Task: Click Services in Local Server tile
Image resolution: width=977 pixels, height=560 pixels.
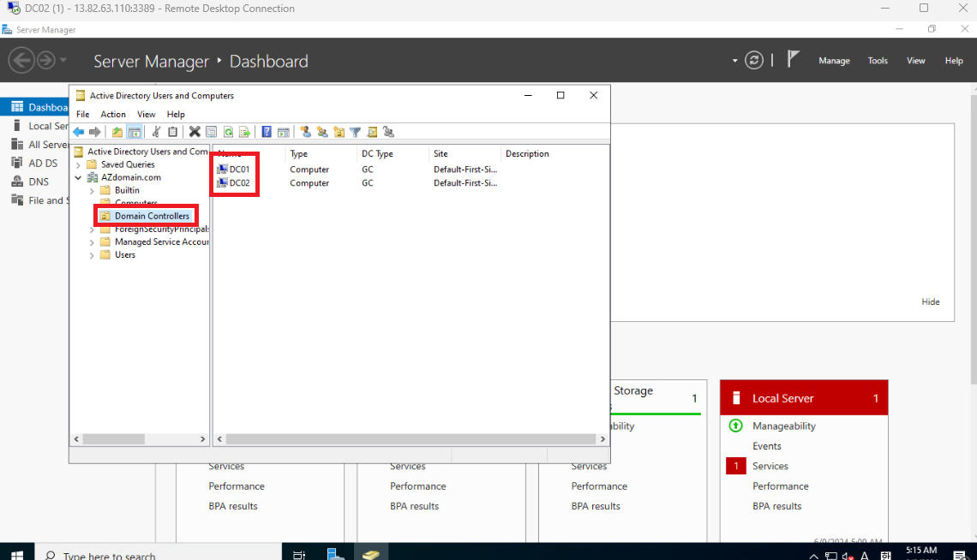Action: tap(770, 466)
